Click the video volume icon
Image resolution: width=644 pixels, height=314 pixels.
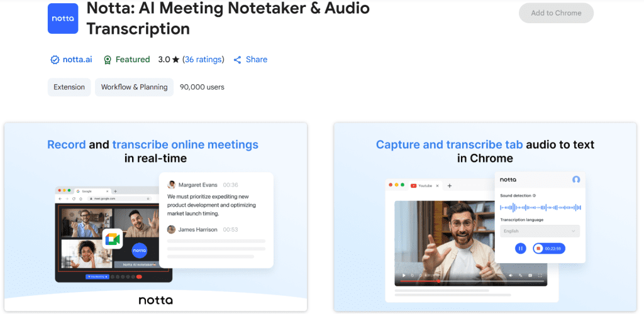(511, 275)
